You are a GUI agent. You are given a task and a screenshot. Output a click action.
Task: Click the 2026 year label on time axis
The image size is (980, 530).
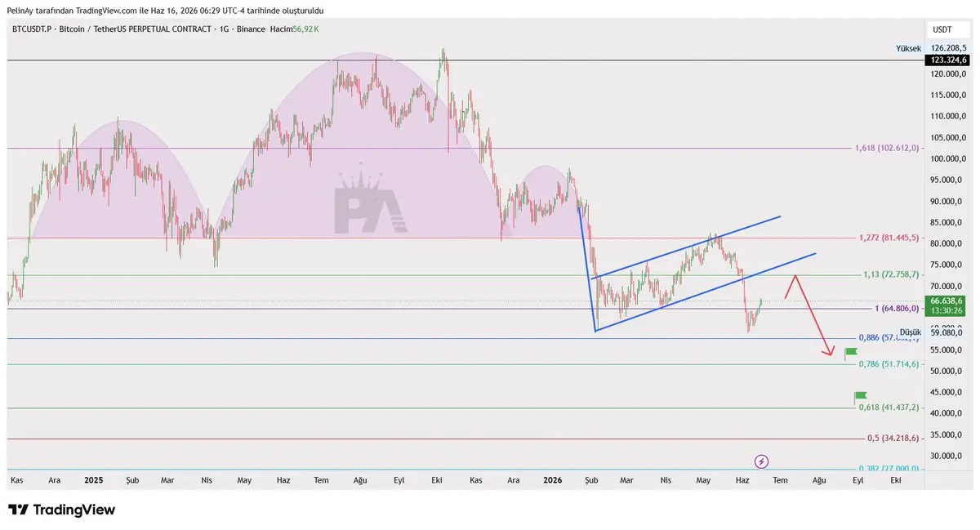pos(554,480)
